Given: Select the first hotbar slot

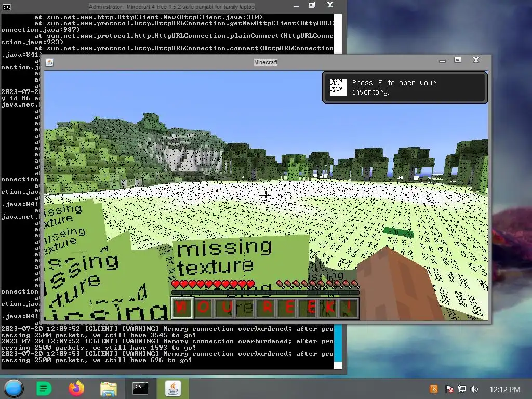Looking at the screenshot, I should click(x=182, y=308).
